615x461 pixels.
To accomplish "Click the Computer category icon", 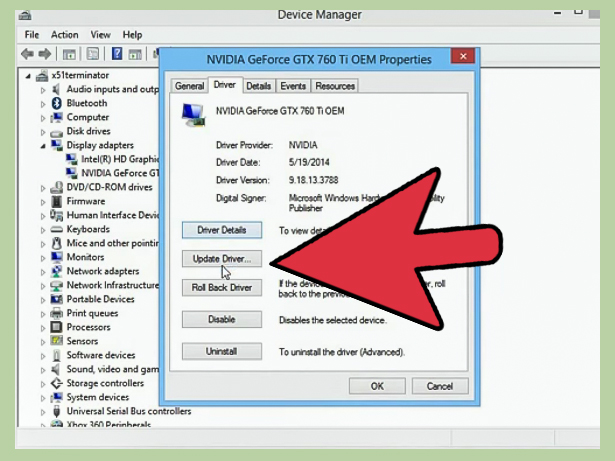I will pyautogui.click(x=57, y=117).
